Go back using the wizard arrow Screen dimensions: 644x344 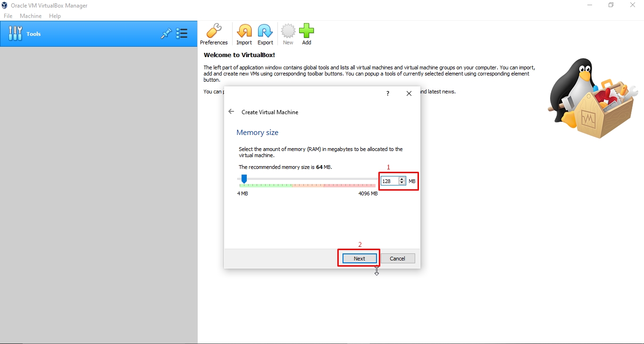click(231, 112)
